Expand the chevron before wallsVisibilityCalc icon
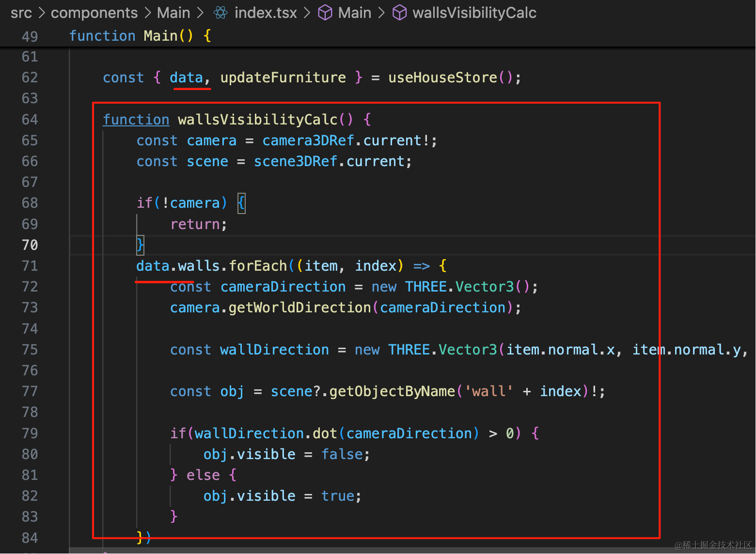The image size is (756, 554). 382,13
